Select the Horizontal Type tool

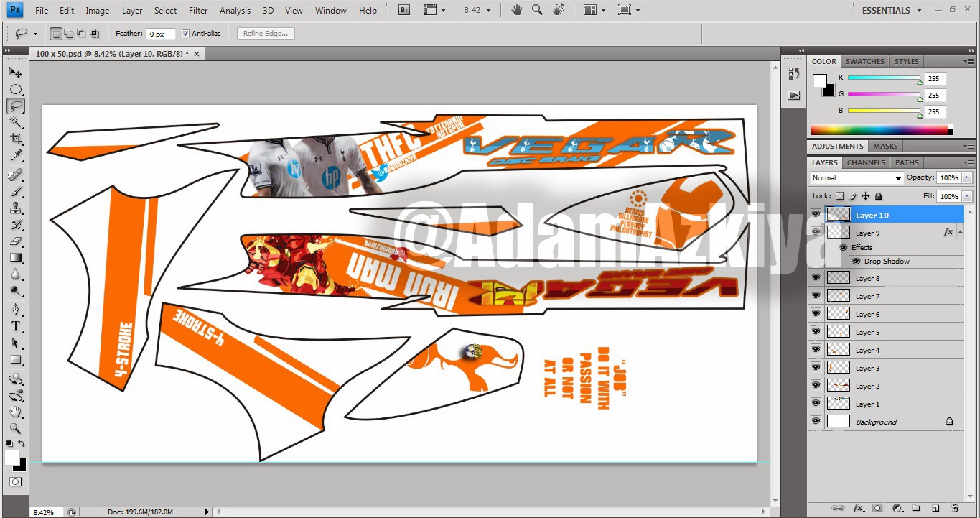[15, 326]
